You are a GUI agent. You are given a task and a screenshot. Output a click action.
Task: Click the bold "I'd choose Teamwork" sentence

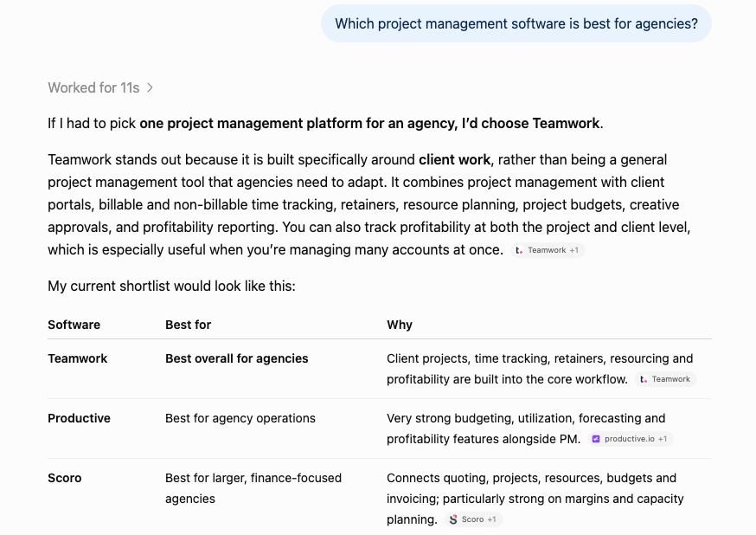coord(371,124)
